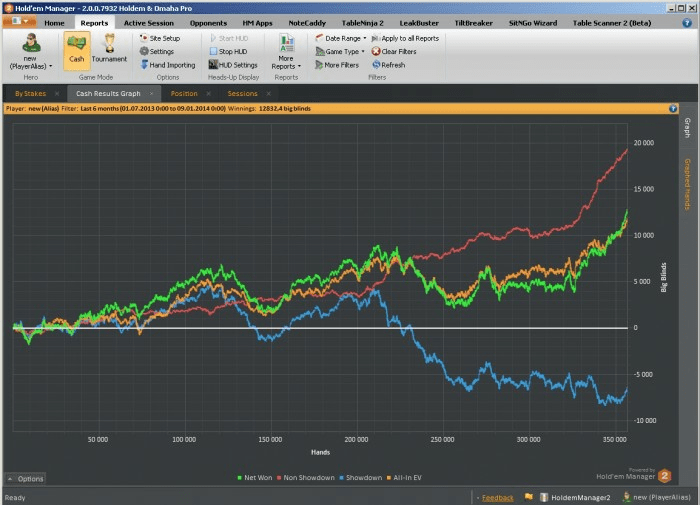
Task: Open the HM Apps tab
Action: coord(258,23)
